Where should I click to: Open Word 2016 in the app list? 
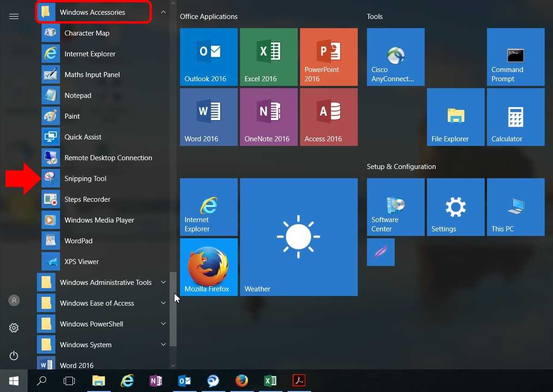click(x=102, y=363)
